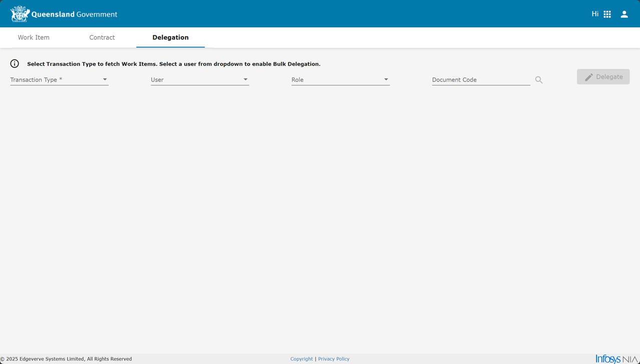
Task: Select the Delegation tab
Action: (170, 37)
